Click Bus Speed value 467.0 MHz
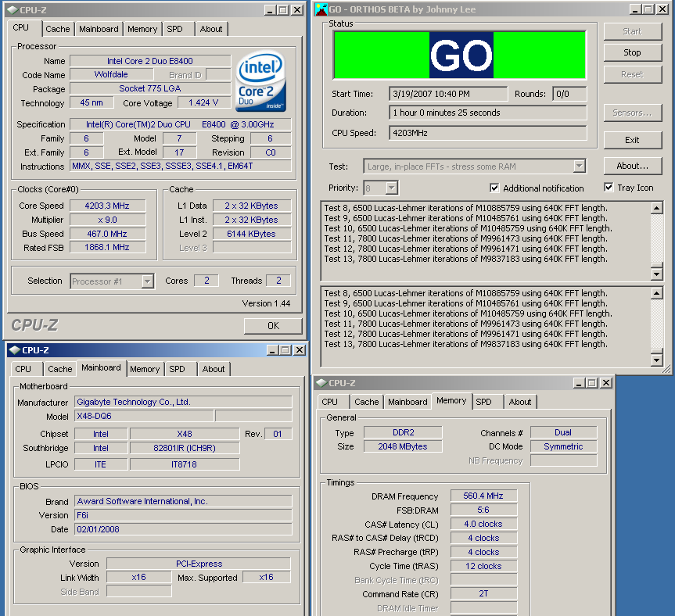The image size is (675, 616). (x=107, y=234)
